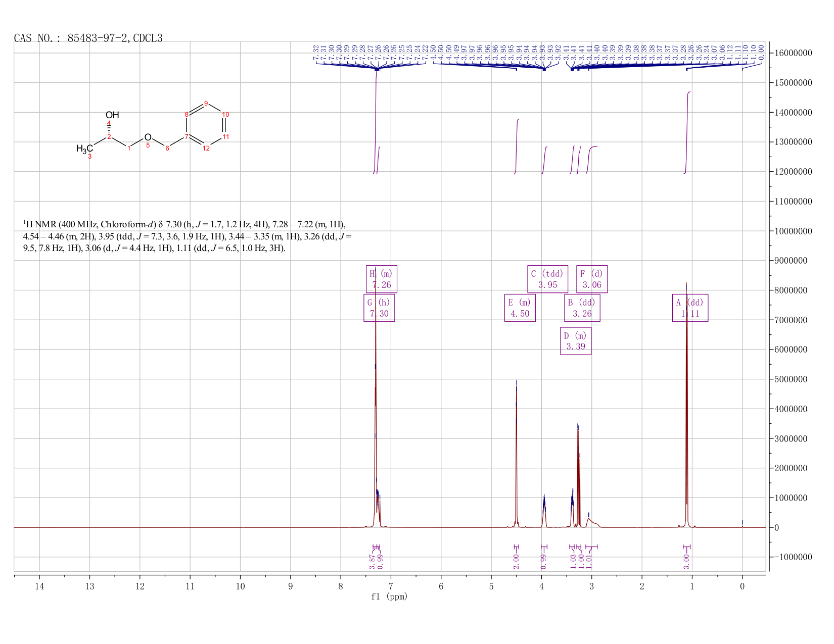This screenshot has height=644, width=834.
Task: Click the D (m) 3.39 multiplet label
Action: point(576,341)
